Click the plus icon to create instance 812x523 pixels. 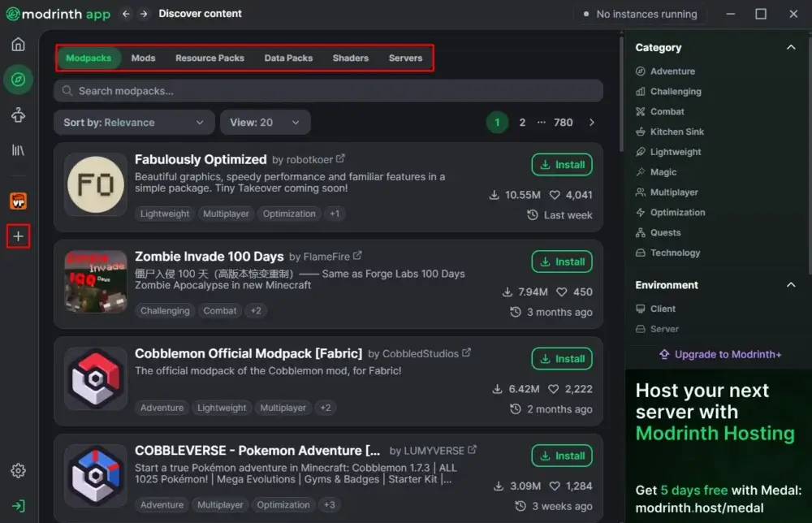coord(18,236)
